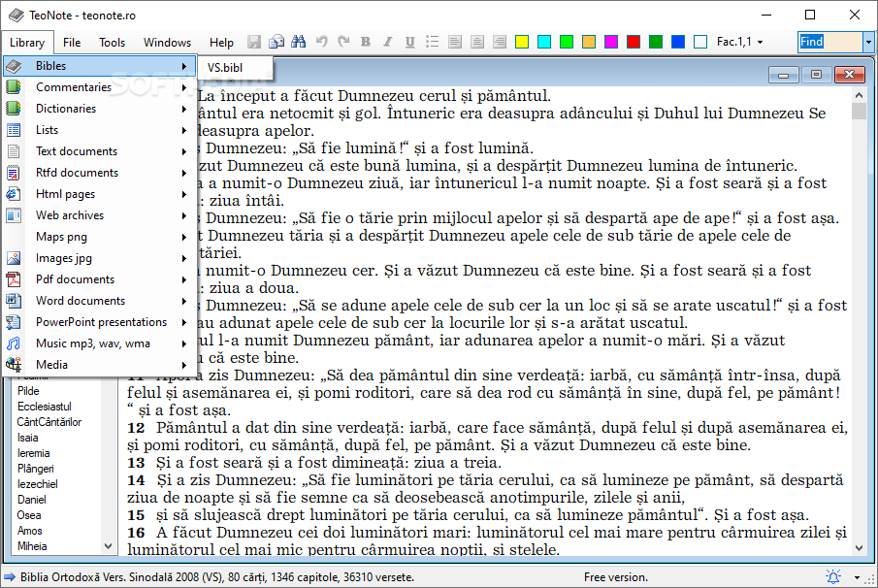Pick the orange highlight swatch

pyautogui.click(x=589, y=42)
